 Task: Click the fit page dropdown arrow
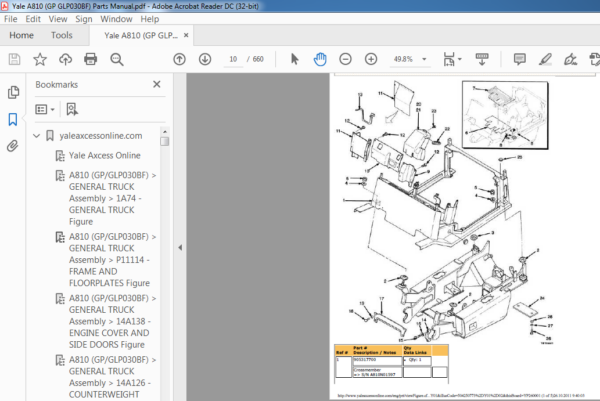460,59
